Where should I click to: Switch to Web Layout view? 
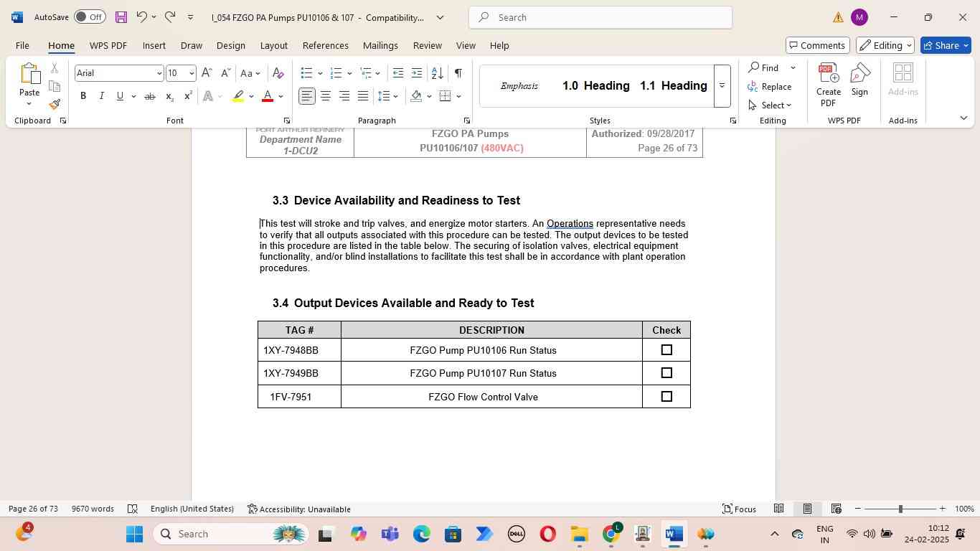pos(836,509)
